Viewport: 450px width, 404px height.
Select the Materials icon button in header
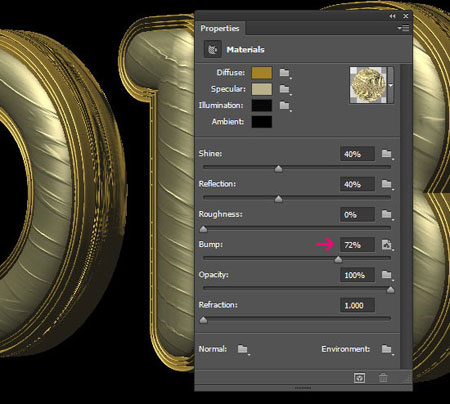click(213, 49)
